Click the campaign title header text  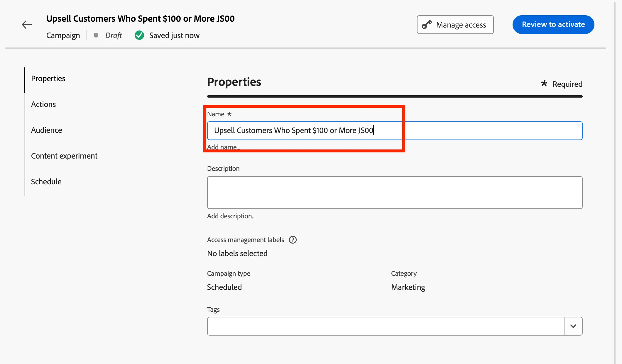coord(141,19)
